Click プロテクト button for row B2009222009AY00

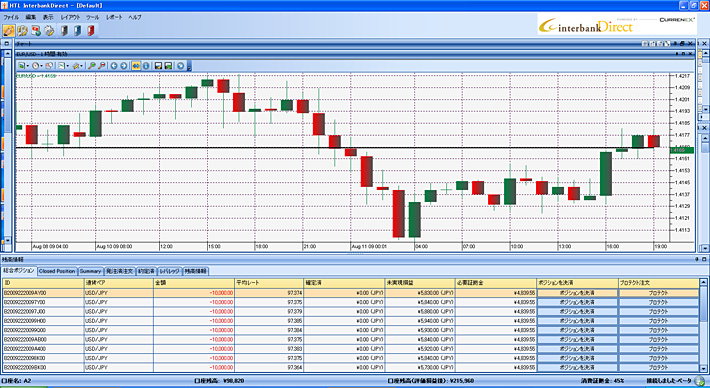point(658,293)
